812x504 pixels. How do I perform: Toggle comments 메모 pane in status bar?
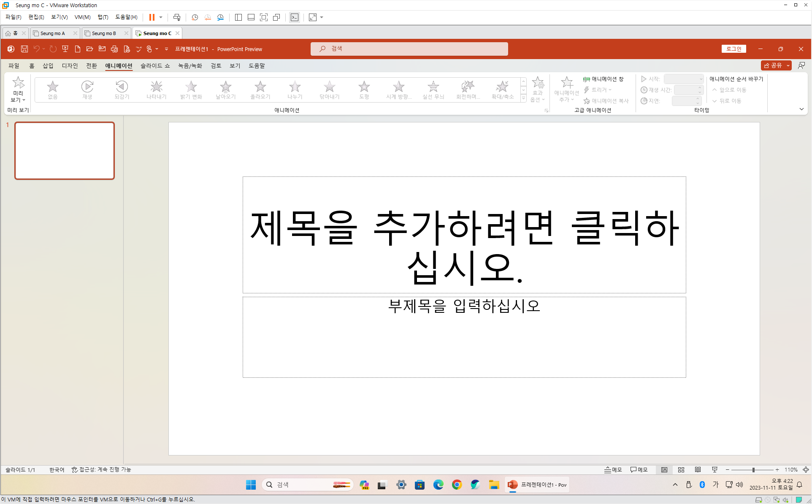[x=639, y=470]
